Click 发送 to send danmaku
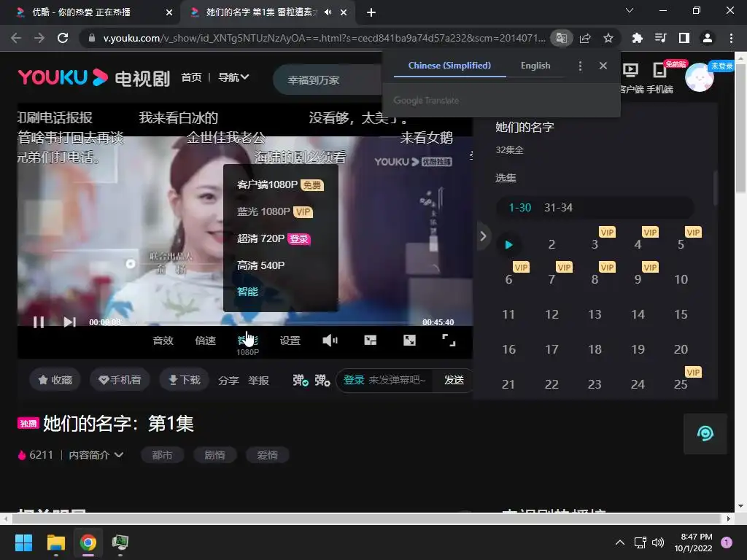 click(454, 380)
